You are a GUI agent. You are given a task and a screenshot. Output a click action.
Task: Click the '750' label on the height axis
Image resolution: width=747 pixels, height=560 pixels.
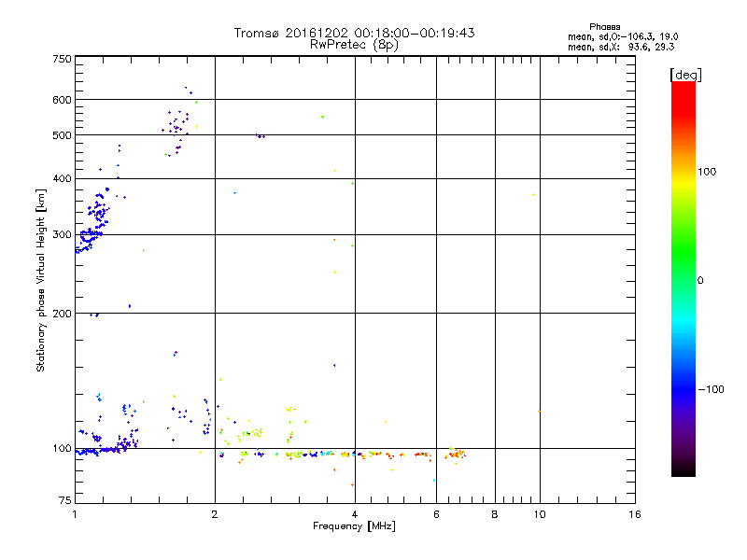(62, 59)
